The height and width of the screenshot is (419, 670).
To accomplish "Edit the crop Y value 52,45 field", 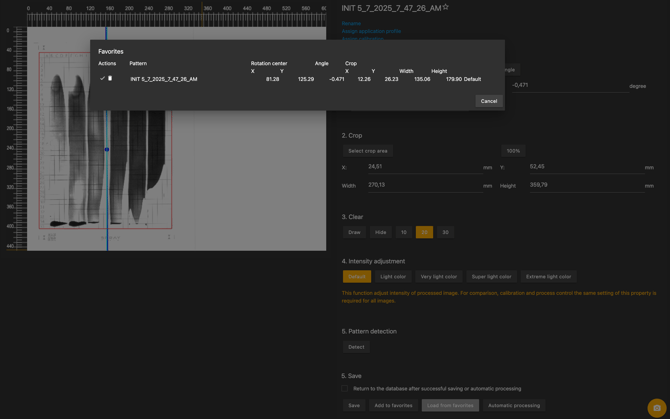I will (x=587, y=167).
